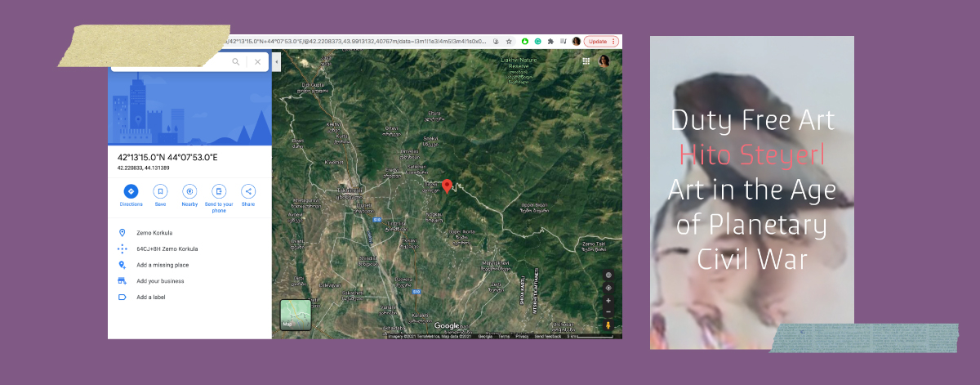This screenshot has width=980, height=385.
Task: Collapse the Google Maps side panel
Action: pyautogui.click(x=276, y=61)
